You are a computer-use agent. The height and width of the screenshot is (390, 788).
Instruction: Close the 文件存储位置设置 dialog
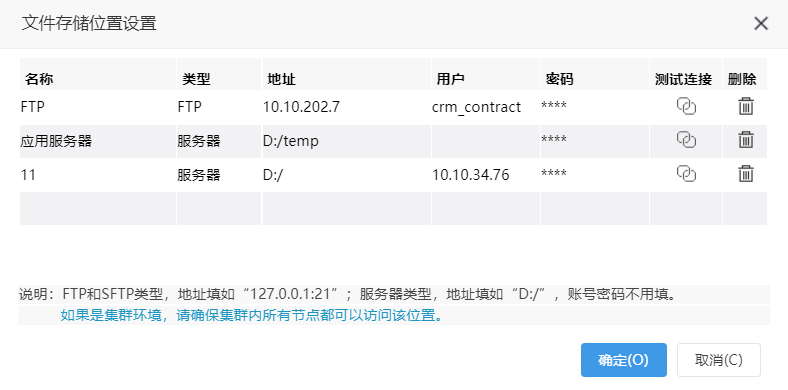coord(761,24)
